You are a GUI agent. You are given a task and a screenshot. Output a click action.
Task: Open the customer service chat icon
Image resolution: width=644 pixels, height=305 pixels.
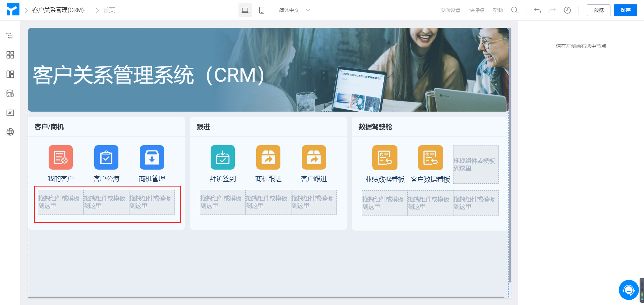click(x=629, y=290)
